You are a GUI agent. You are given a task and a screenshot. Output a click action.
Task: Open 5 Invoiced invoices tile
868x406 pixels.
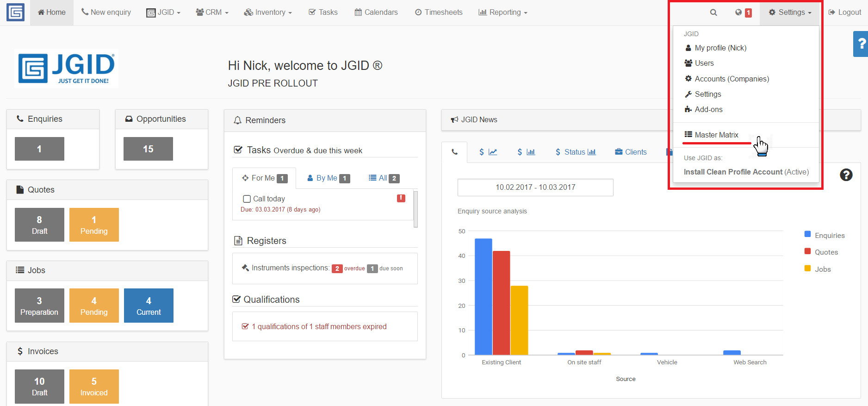tap(94, 387)
